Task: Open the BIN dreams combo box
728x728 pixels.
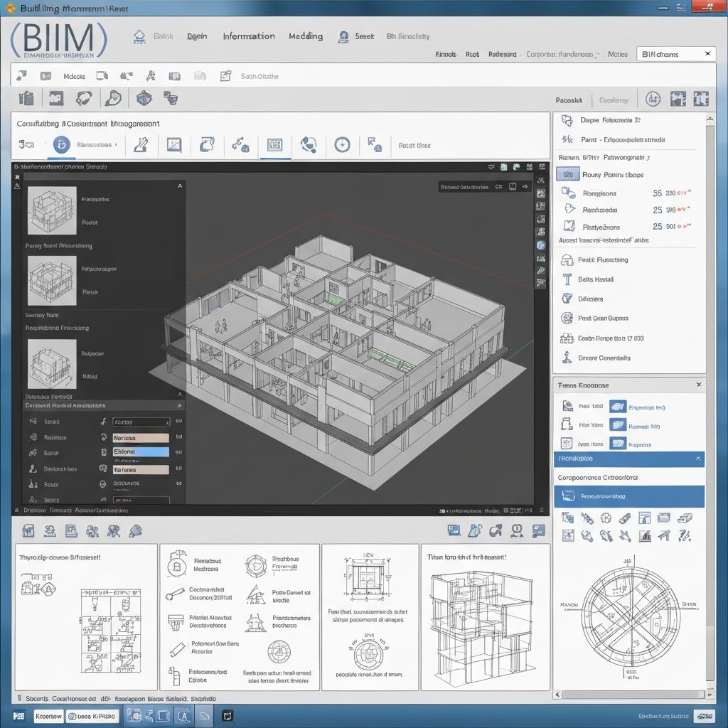Action: pos(675,54)
